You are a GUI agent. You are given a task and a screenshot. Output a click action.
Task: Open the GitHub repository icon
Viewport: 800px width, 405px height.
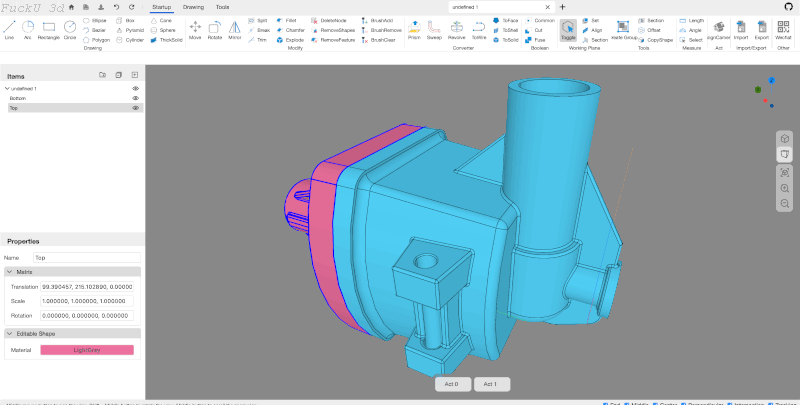point(788,7)
